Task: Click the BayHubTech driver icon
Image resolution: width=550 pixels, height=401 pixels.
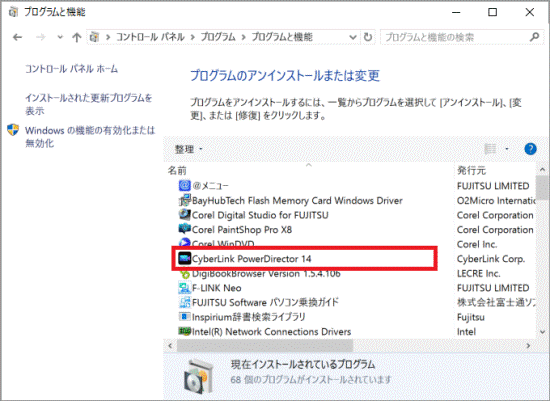Action: click(185, 200)
